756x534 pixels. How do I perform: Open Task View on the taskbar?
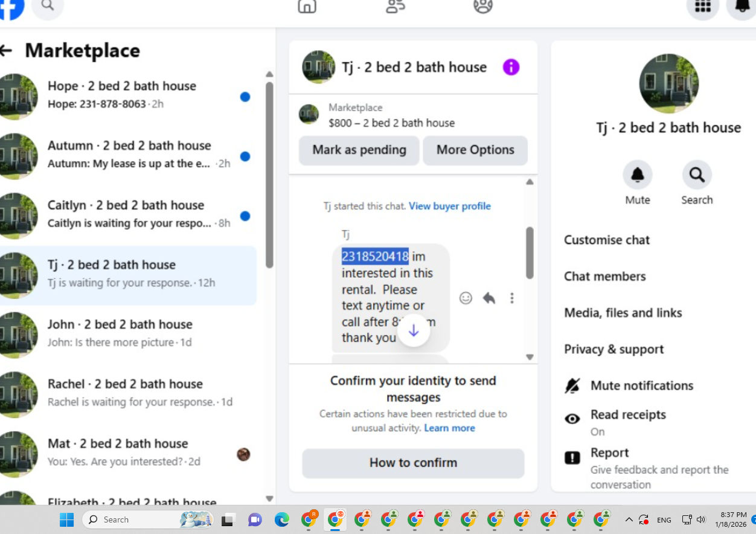228,520
